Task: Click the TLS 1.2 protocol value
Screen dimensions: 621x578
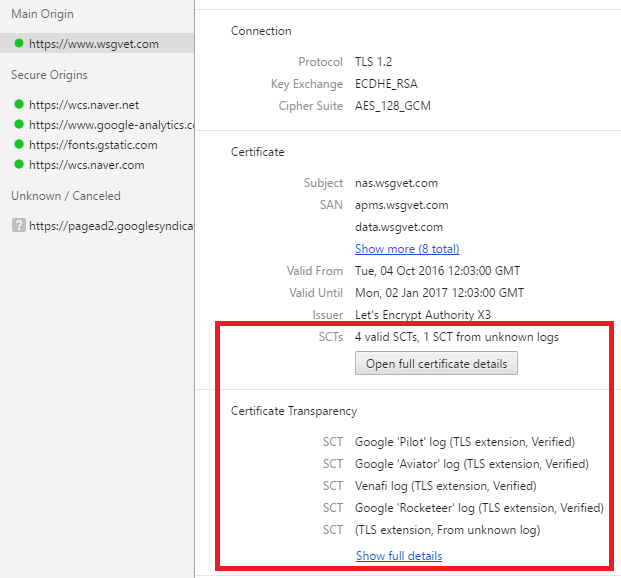Action: pos(375,62)
